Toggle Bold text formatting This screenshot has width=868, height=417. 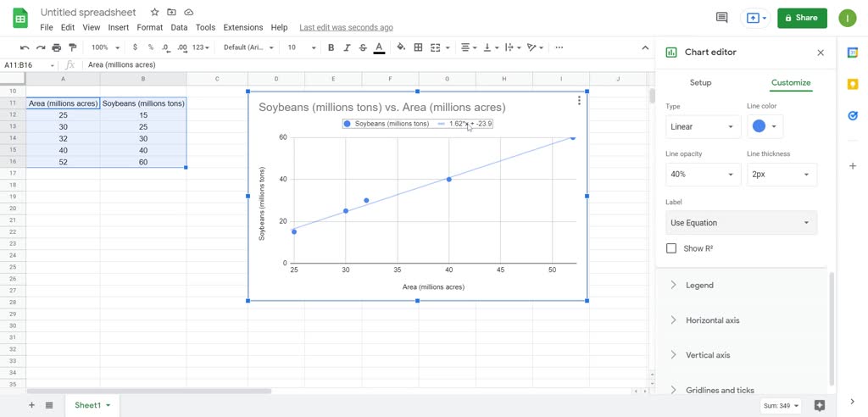(x=331, y=47)
